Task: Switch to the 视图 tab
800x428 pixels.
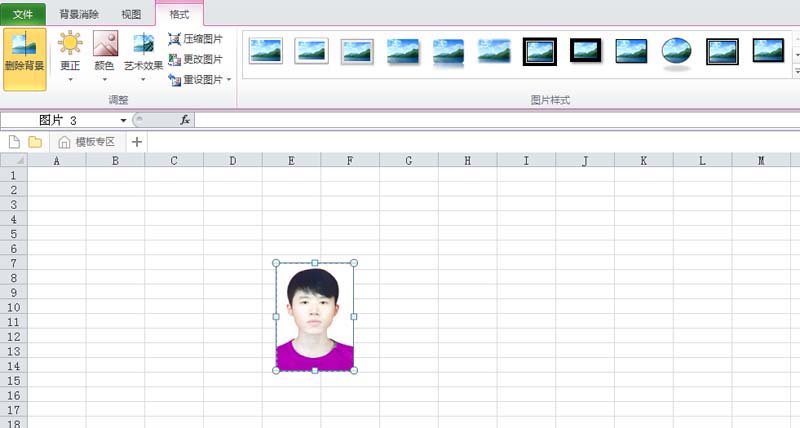Action: click(x=131, y=14)
